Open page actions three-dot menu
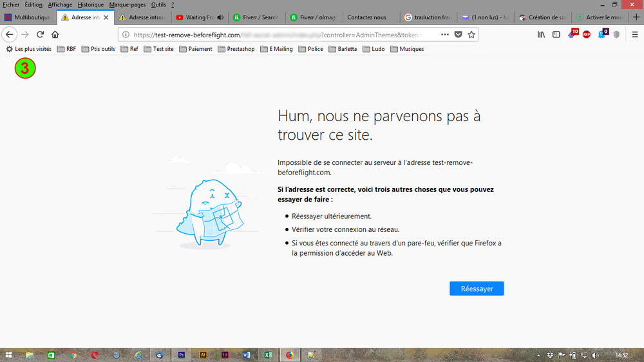The height and width of the screenshot is (362, 644). click(445, 35)
